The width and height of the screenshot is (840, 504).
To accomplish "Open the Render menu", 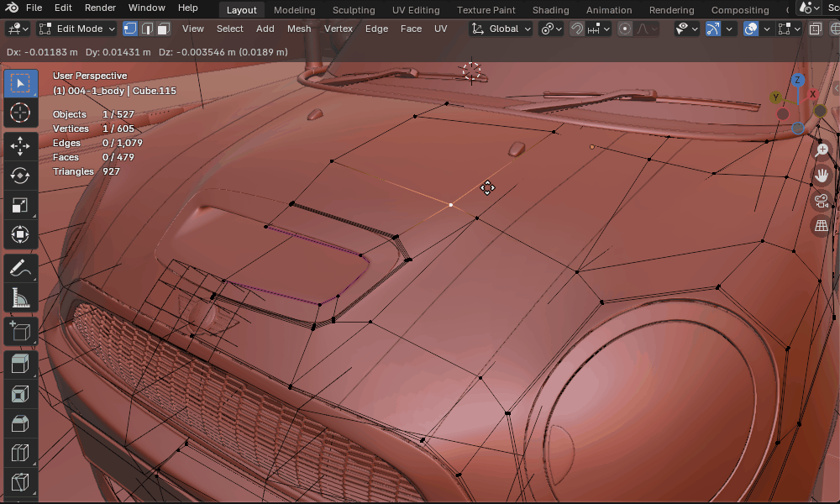I will 100,8.
